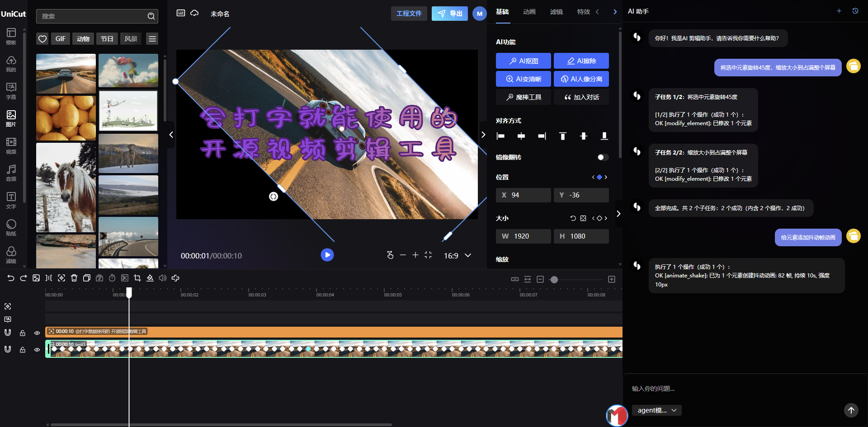Select the horse in snow thumbnail

pos(66,188)
